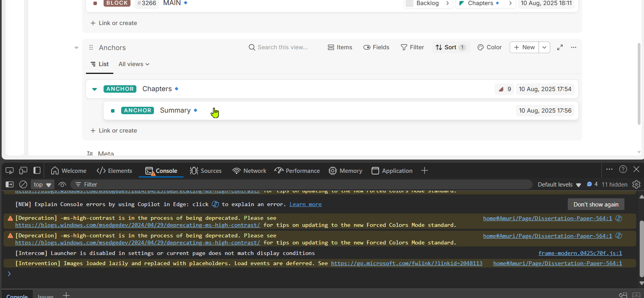Select the Console tab
The width and height of the screenshot is (644, 298).
pos(161,171)
